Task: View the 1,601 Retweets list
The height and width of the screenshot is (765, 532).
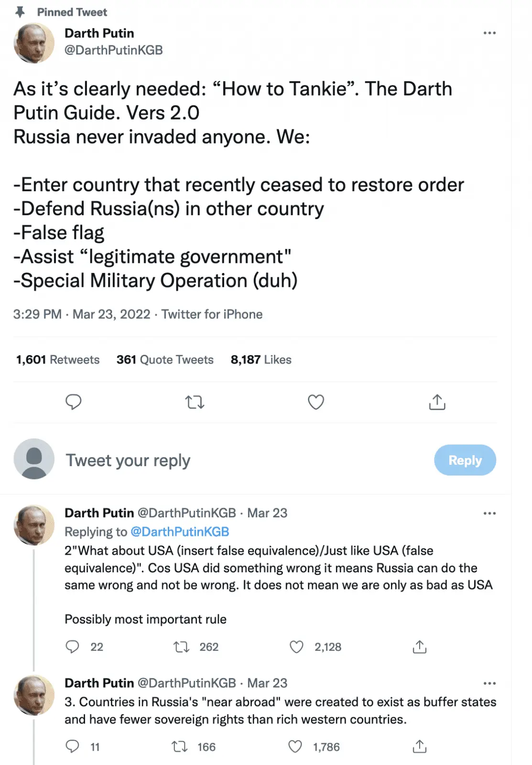Action: tap(58, 360)
